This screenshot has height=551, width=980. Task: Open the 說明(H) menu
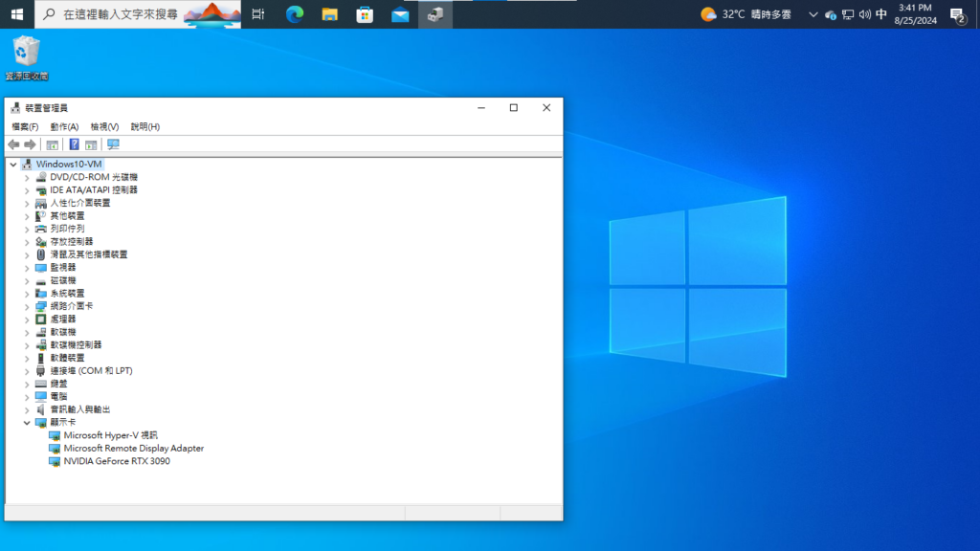point(145,127)
